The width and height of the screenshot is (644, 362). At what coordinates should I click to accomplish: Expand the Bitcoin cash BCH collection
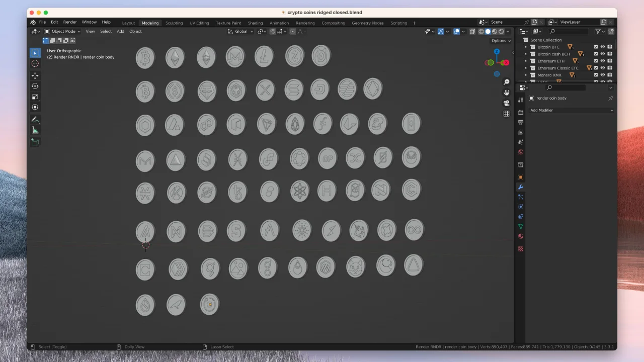click(526, 54)
